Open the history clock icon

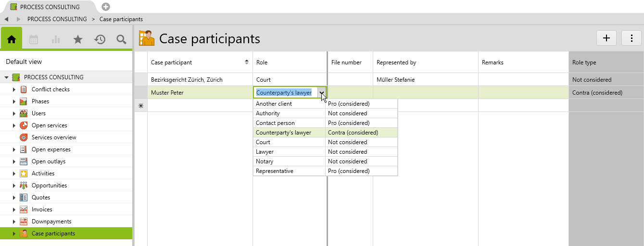(x=100, y=39)
